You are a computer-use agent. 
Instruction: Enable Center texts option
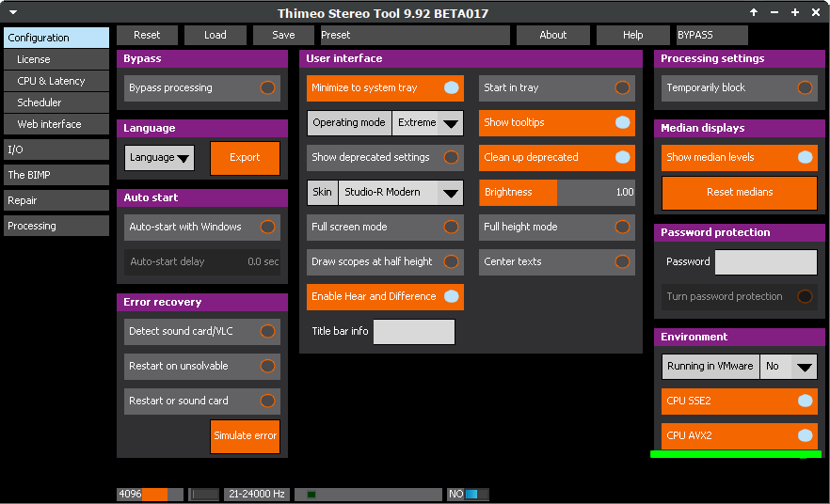click(x=557, y=261)
